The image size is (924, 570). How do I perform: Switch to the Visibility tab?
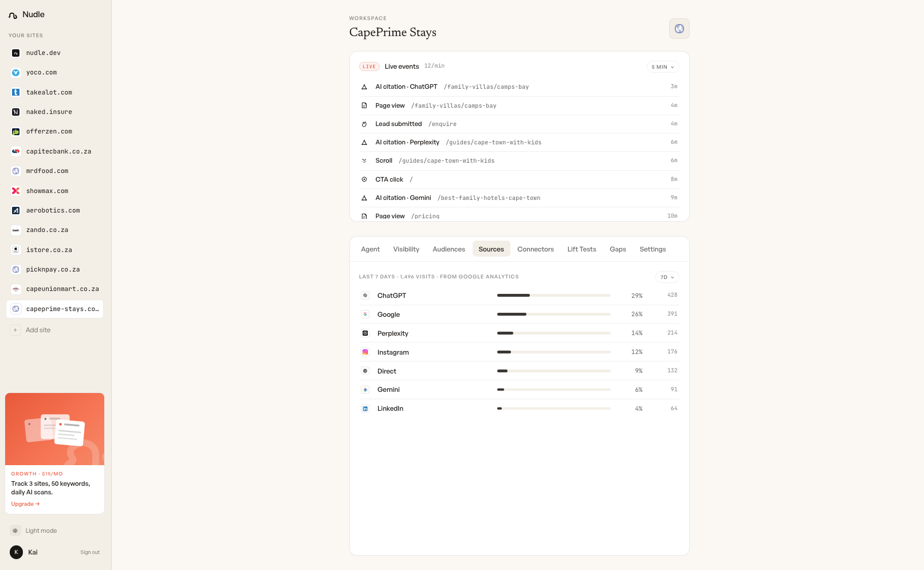(406, 249)
